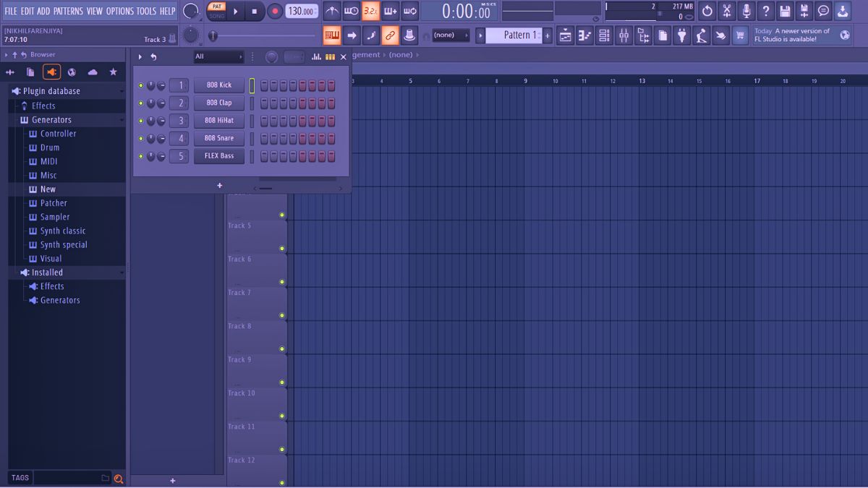Open the Piano roll icon
This screenshot has height=488, width=868.
584,35
